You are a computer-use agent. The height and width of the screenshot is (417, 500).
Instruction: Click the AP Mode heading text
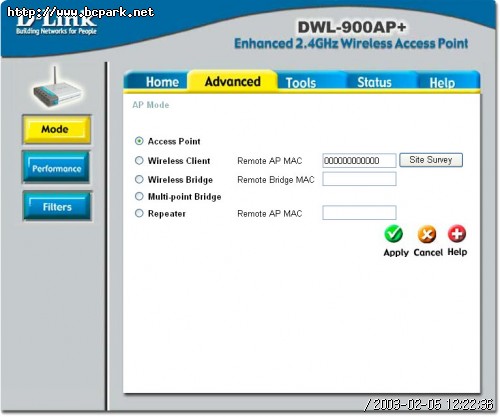151,105
